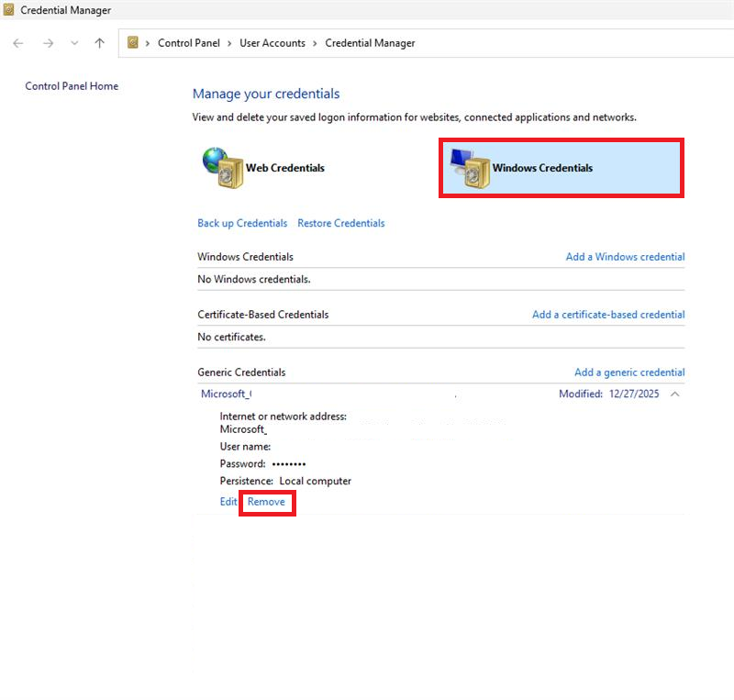Open chevron before Control Panel breadcrumb
This screenshot has width=734, height=700.
pos(148,43)
